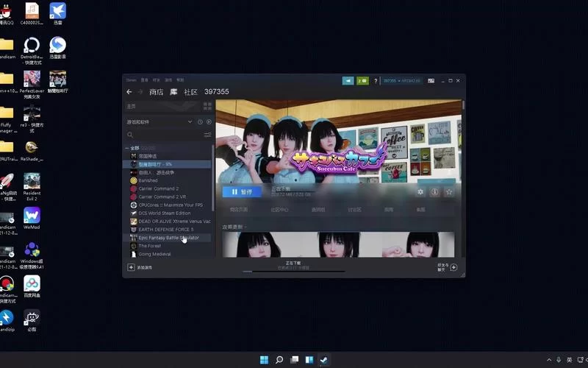
Task: Open the 商店 store tab
Action: pos(156,92)
